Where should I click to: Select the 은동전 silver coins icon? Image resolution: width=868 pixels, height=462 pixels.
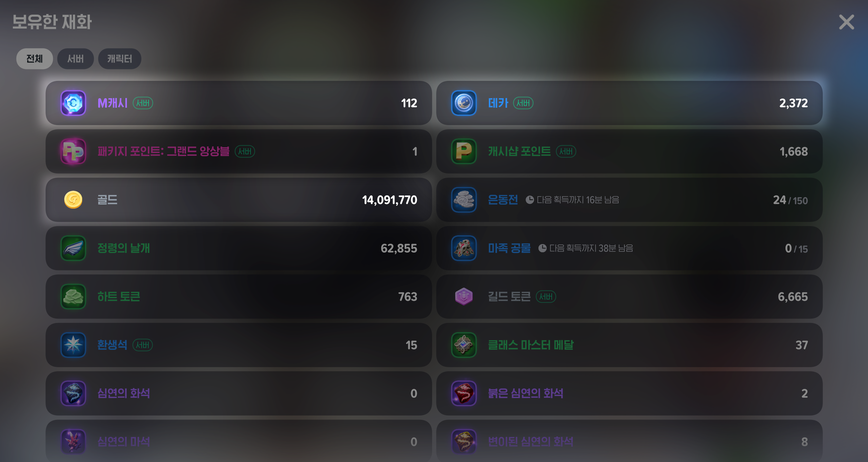coord(464,200)
